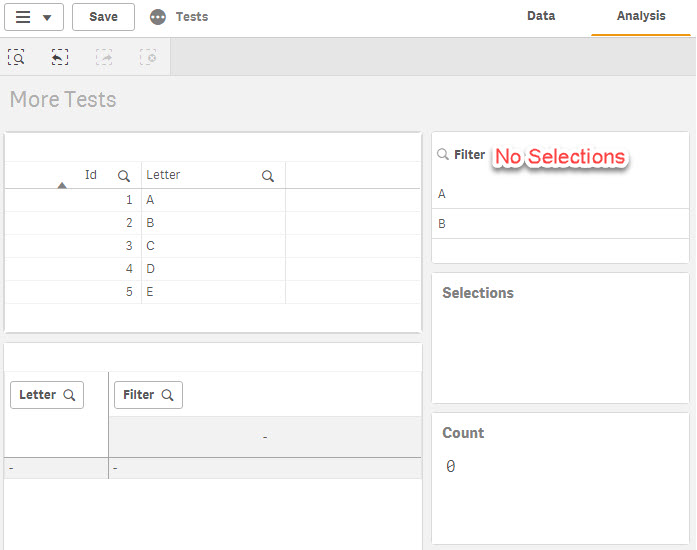Screen dimensions: 697x550
Task: Click the Count value 0
Action: pyautogui.click(x=450, y=466)
